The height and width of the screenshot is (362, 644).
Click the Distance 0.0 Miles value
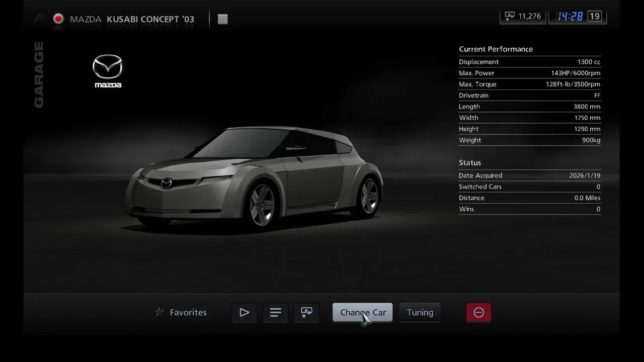click(x=587, y=198)
